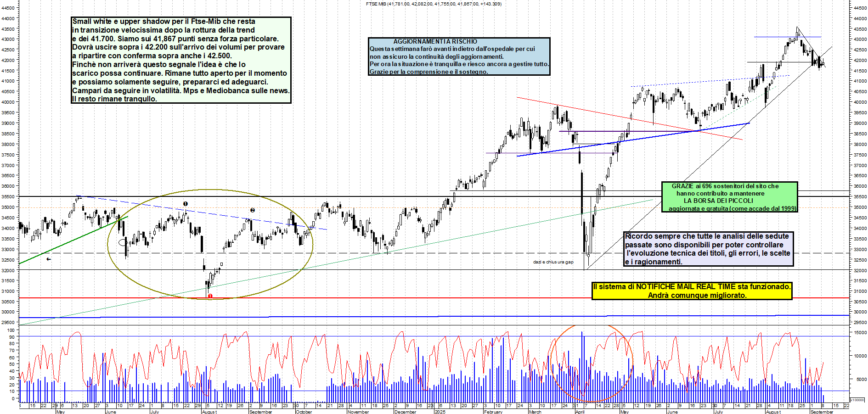Screen dimensions: 868x414
Task: Click red marker 1 at the August low
Action: point(210,296)
